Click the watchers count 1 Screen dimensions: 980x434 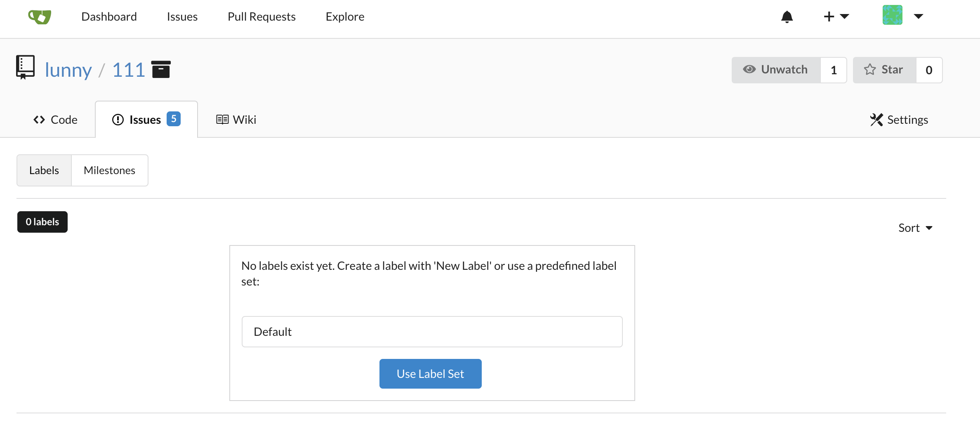coord(834,70)
